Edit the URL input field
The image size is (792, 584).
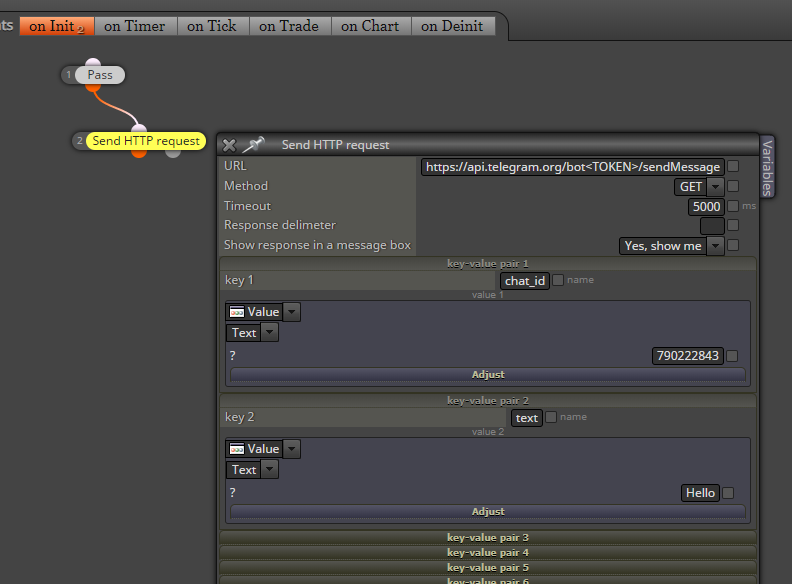click(x=573, y=167)
